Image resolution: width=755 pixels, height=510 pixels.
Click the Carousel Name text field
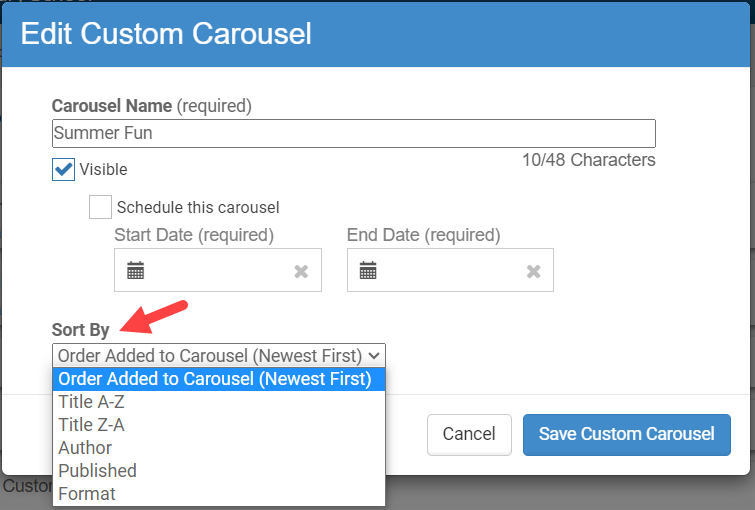point(353,133)
